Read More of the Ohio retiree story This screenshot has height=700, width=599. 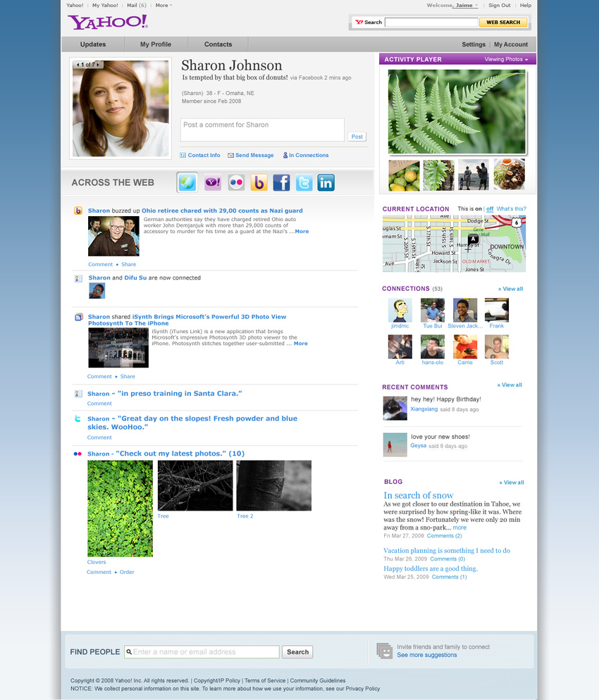(x=302, y=231)
